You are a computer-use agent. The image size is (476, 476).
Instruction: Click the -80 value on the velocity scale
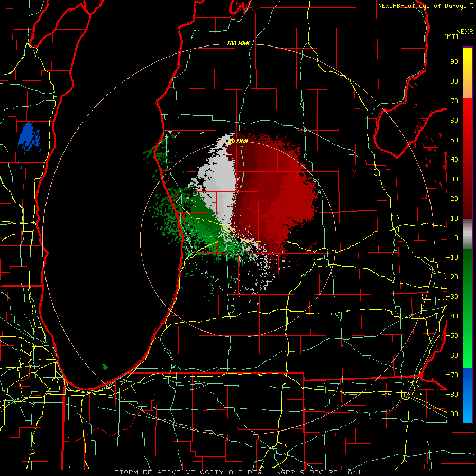[452, 395]
